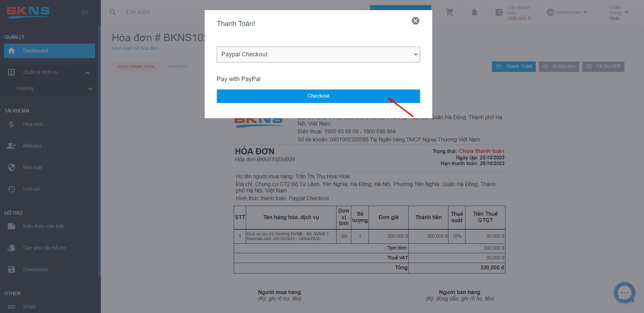
Task: Open Lịch sử page
Action: [31, 189]
